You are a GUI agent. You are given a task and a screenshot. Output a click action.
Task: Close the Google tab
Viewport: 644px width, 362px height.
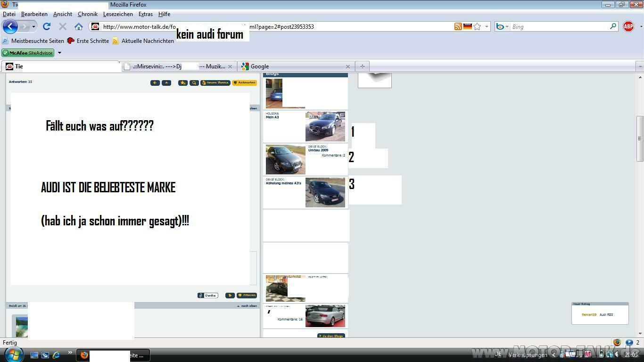pos(348,66)
